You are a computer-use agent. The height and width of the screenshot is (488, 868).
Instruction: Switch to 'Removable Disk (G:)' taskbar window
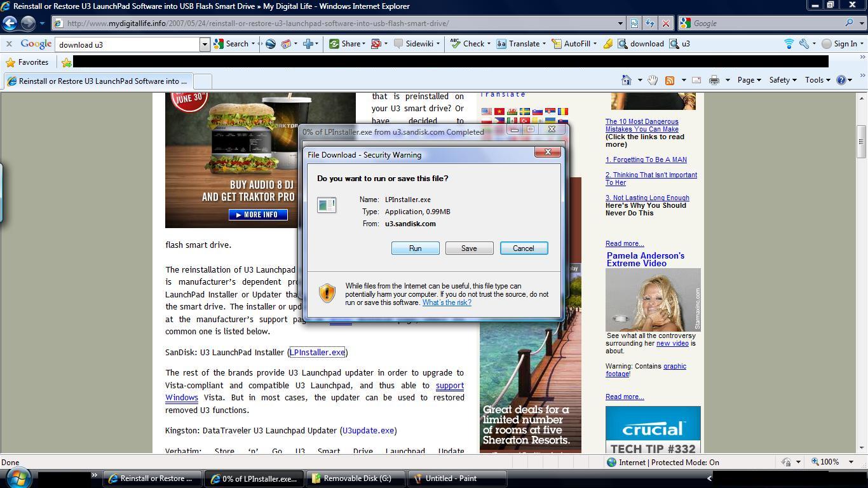tap(355, 478)
